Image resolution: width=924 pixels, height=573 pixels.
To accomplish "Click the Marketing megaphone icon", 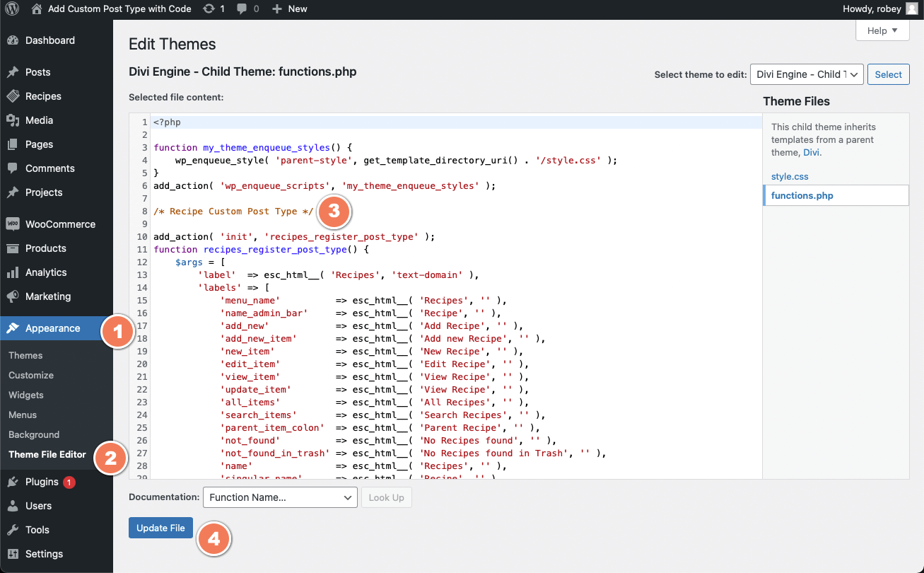I will pos(13,296).
